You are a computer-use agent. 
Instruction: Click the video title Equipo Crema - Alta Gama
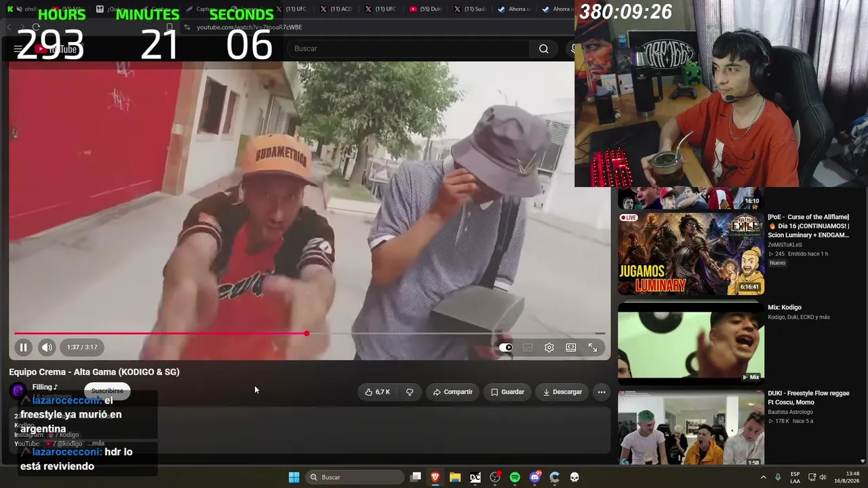tap(94, 372)
